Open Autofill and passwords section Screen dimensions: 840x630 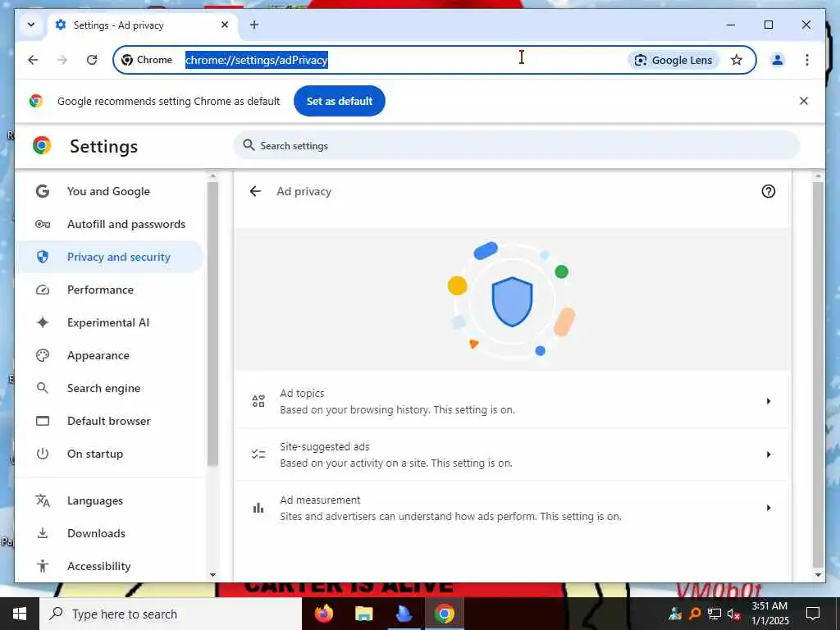click(x=110, y=224)
